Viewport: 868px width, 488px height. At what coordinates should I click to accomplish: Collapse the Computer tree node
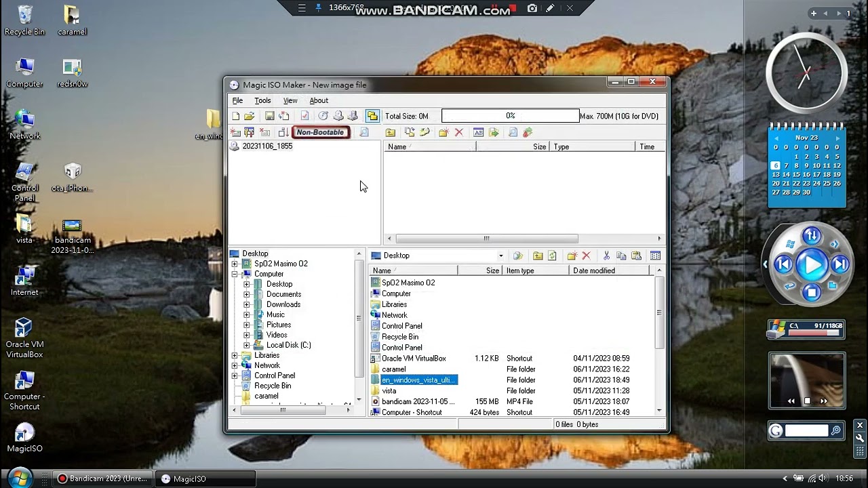[235, 274]
